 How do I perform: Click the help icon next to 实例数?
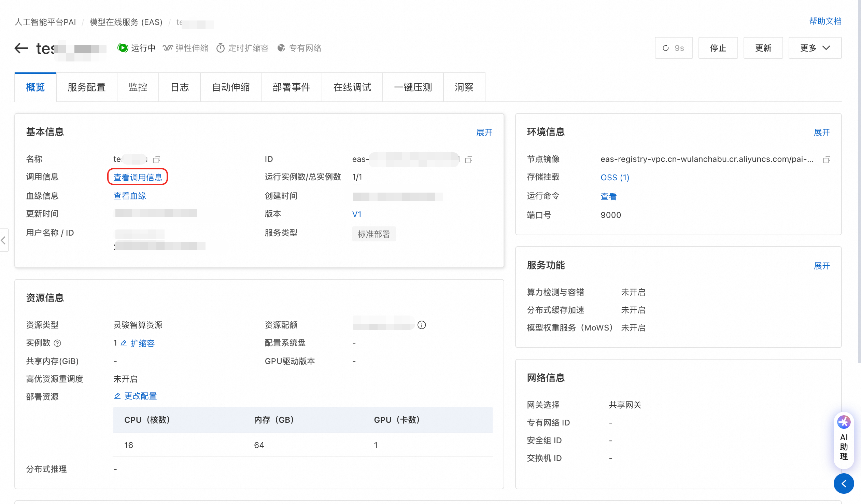(x=57, y=344)
